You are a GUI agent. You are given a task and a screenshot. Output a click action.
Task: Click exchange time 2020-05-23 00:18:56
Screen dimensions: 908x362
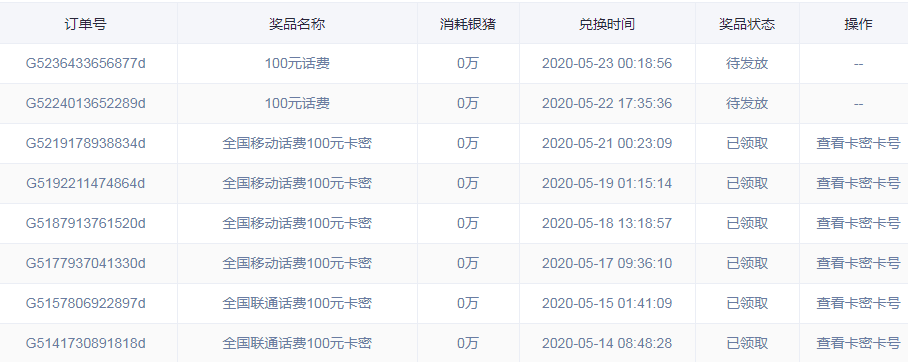click(x=607, y=63)
